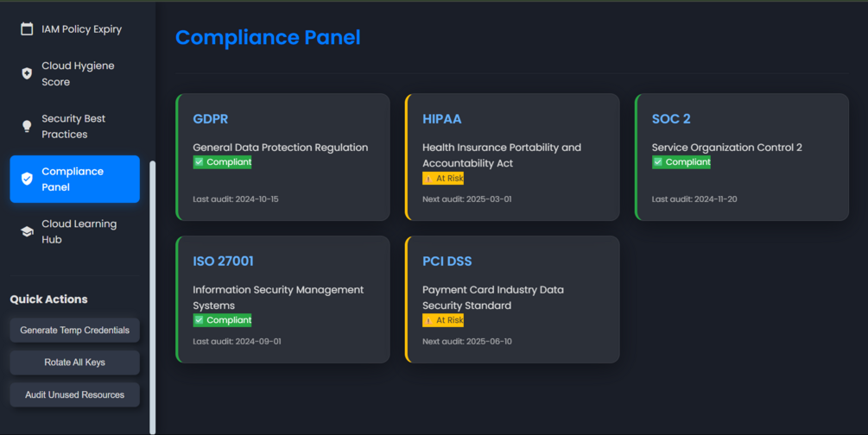Go to the Cloud Learning Hub section
The image size is (868, 435).
[x=79, y=231]
